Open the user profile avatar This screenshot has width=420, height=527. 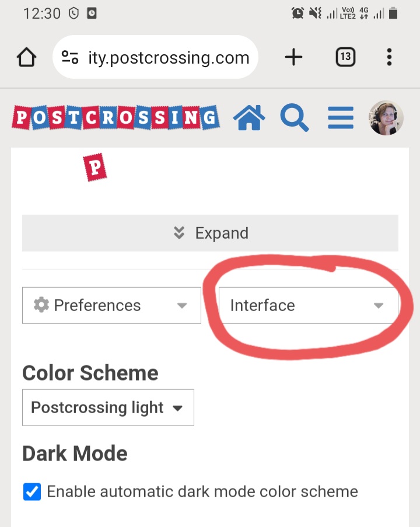coord(386,118)
